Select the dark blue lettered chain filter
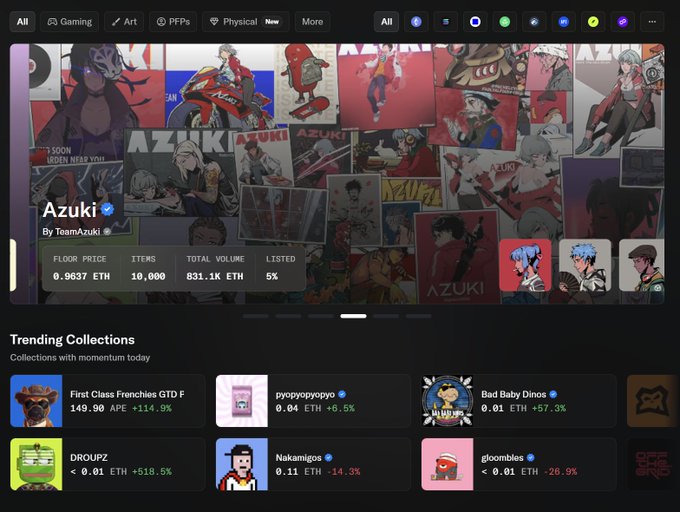Image resolution: width=680 pixels, height=512 pixels. point(564,22)
